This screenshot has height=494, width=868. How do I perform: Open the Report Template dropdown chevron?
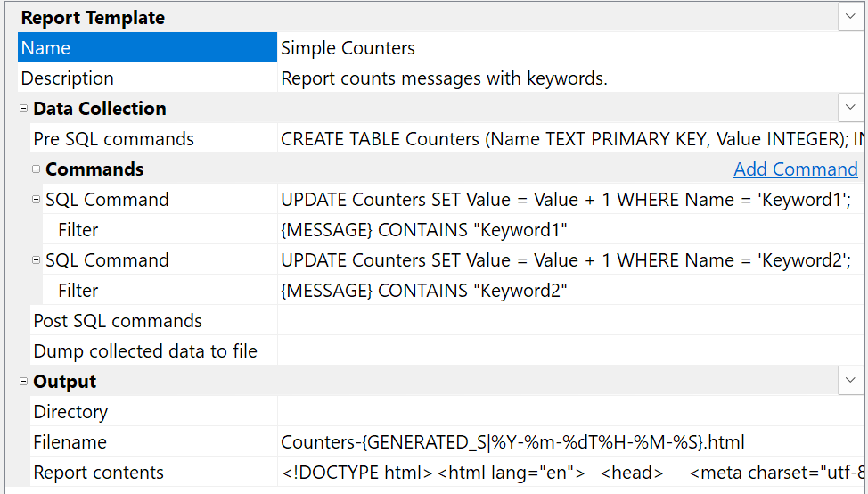[x=850, y=17]
